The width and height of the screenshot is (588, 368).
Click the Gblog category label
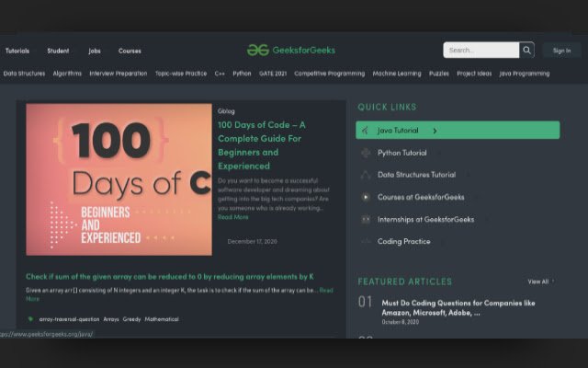point(226,111)
